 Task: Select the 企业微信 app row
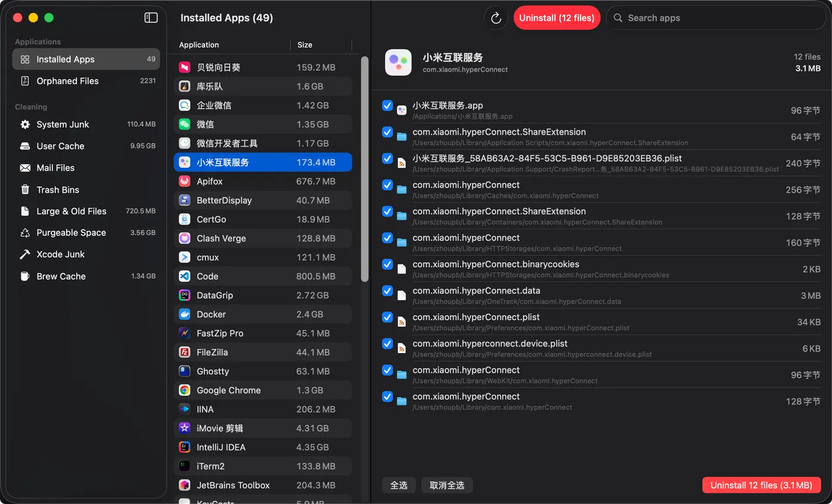(x=263, y=106)
